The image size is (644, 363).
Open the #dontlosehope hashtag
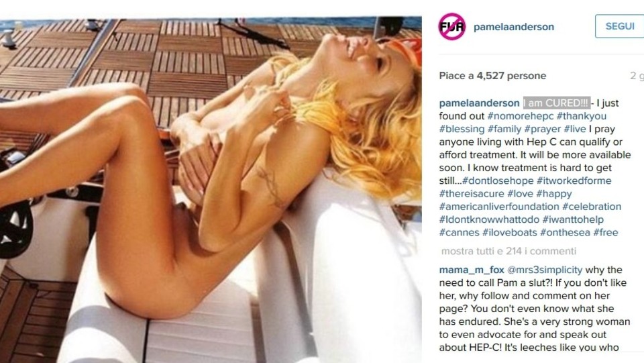point(498,180)
